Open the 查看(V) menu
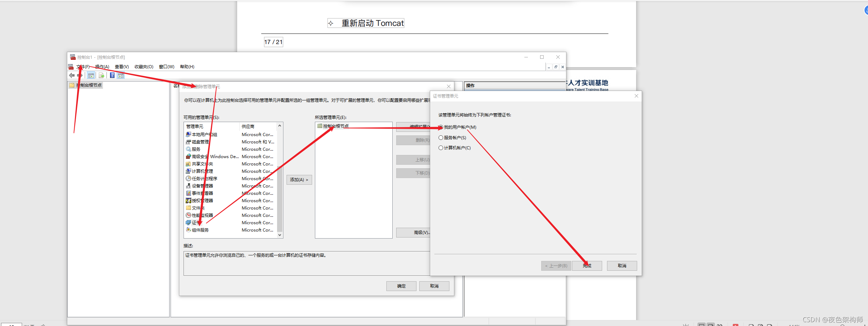This screenshot has width=868, height=326. point(122,67)
